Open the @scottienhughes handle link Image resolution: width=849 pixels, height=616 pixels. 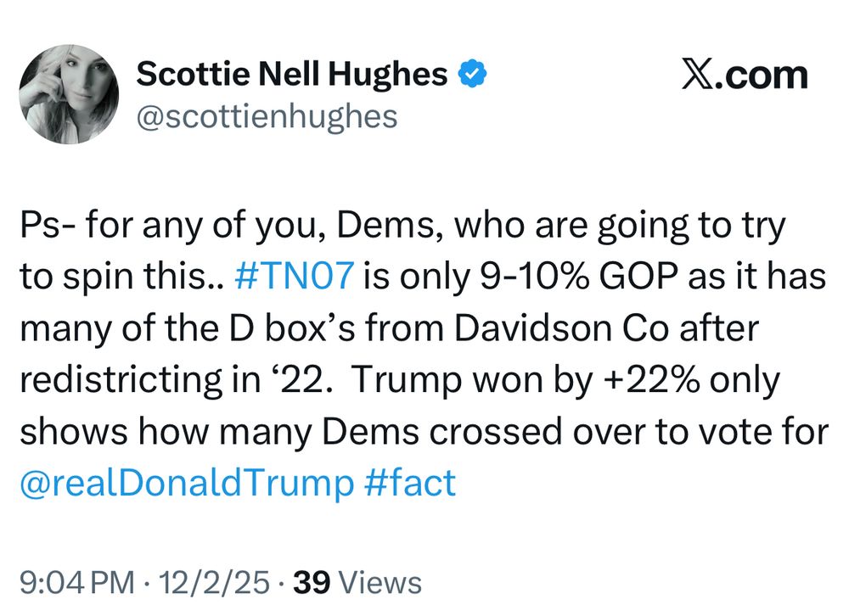(x=267, y=116)
